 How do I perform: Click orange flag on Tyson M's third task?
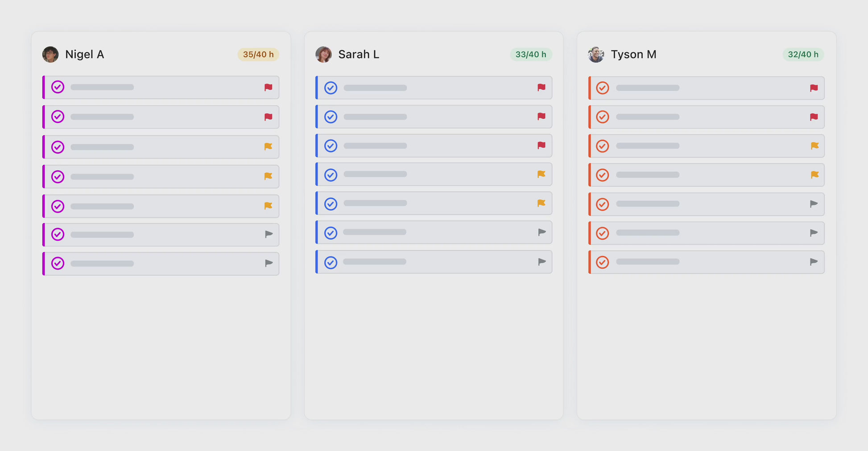814,146
